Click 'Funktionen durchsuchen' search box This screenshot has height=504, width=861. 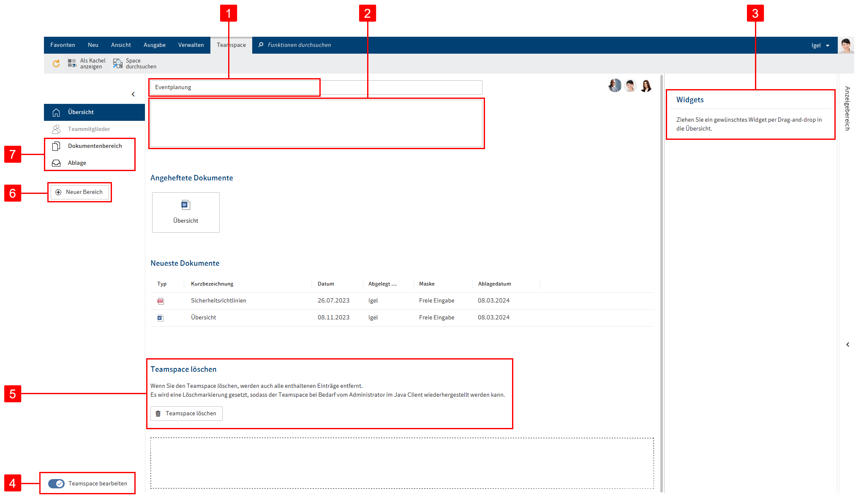[x=299, y=45]
